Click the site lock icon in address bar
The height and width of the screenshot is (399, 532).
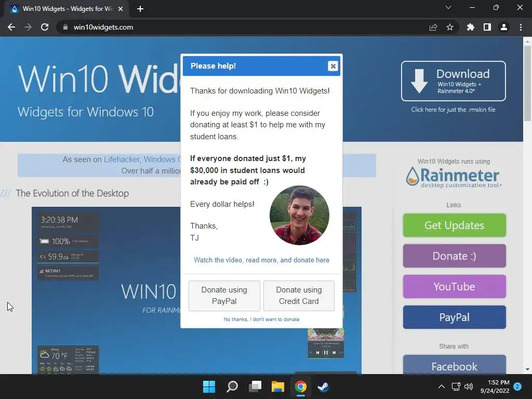65,27
